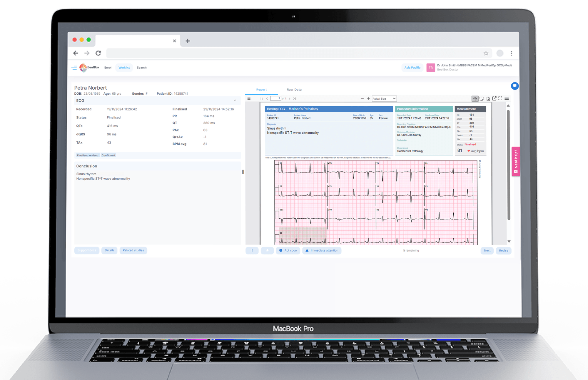This screenshot has height=380, width=588.
Task: Open report in external window
Action: coord(494,98)
